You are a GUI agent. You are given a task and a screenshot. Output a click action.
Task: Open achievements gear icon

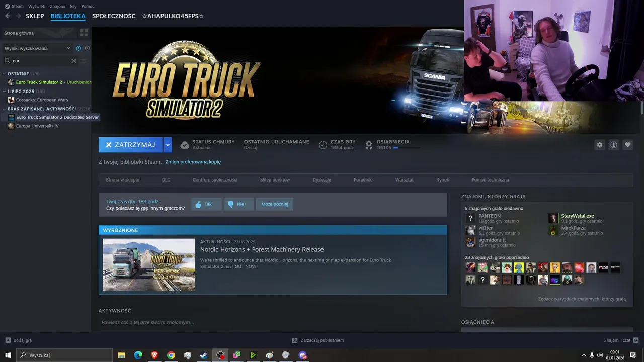[x=369, y=145]
